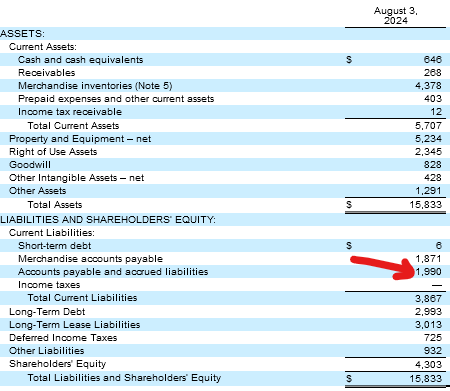
Task: Select "Total Liabilities and Shareholders' Equity" label
Action: [x=124, y=378]
